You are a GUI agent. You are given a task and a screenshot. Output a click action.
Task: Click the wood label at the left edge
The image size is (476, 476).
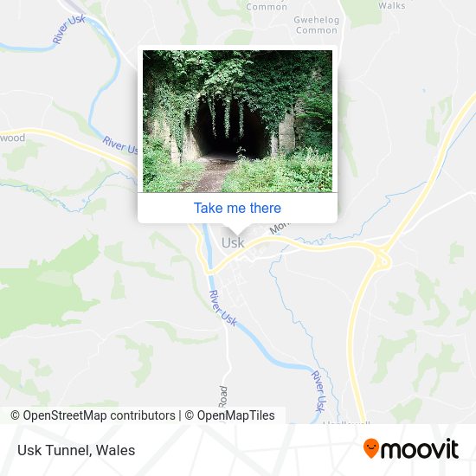[x=12, y=138]
